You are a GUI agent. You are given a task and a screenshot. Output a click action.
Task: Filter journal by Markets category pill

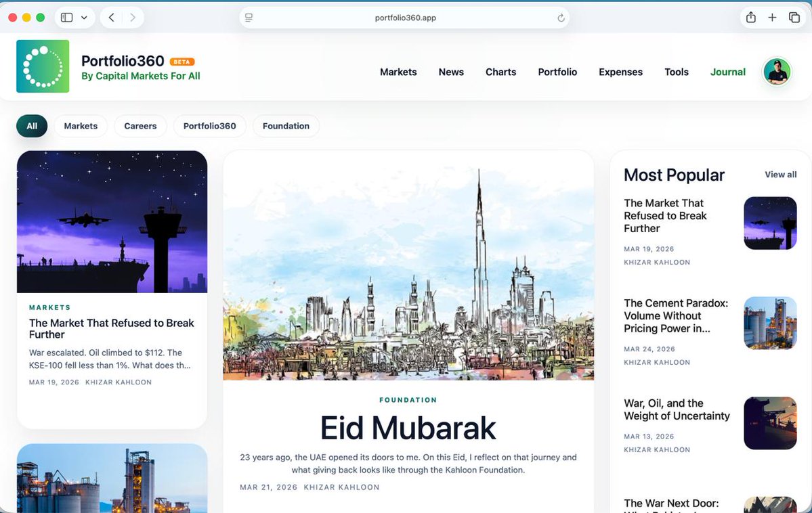tap(81, 126)
